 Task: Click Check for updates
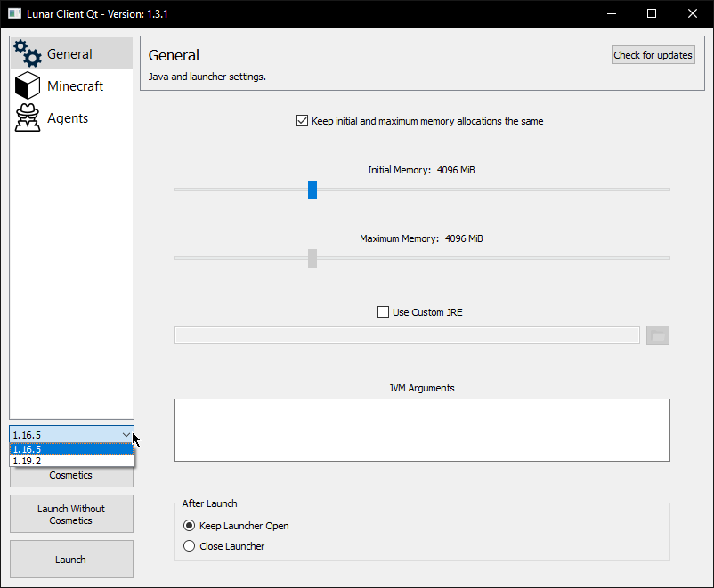(x=653, y=54)
